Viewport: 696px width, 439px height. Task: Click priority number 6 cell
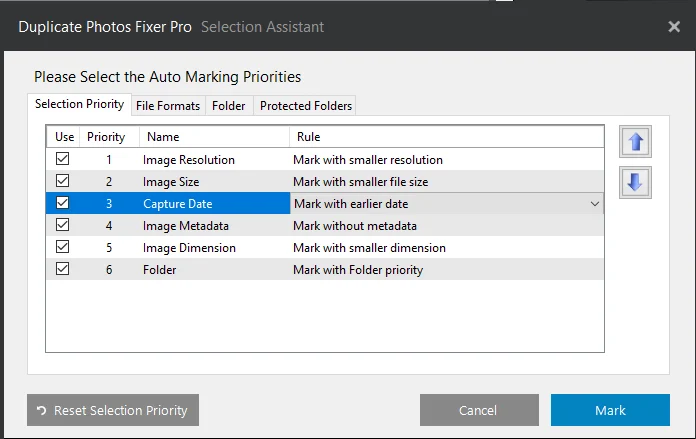pos(109,270)
